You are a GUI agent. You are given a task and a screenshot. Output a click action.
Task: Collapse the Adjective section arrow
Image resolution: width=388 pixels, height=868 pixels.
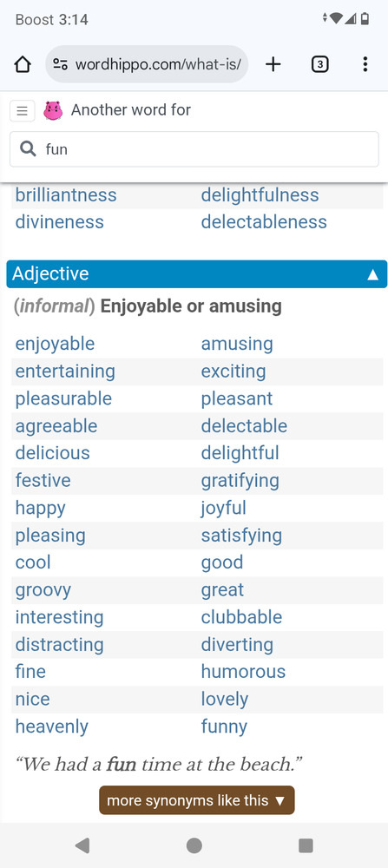click(373, 274)
